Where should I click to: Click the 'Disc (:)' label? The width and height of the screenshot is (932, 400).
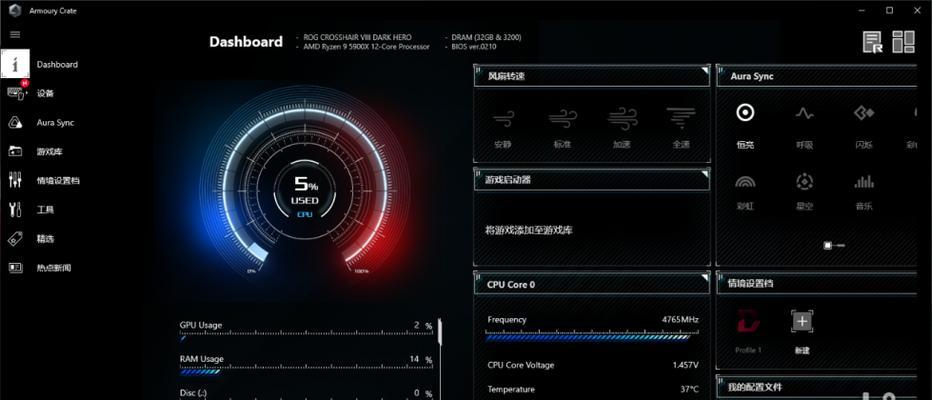point(192,393)
